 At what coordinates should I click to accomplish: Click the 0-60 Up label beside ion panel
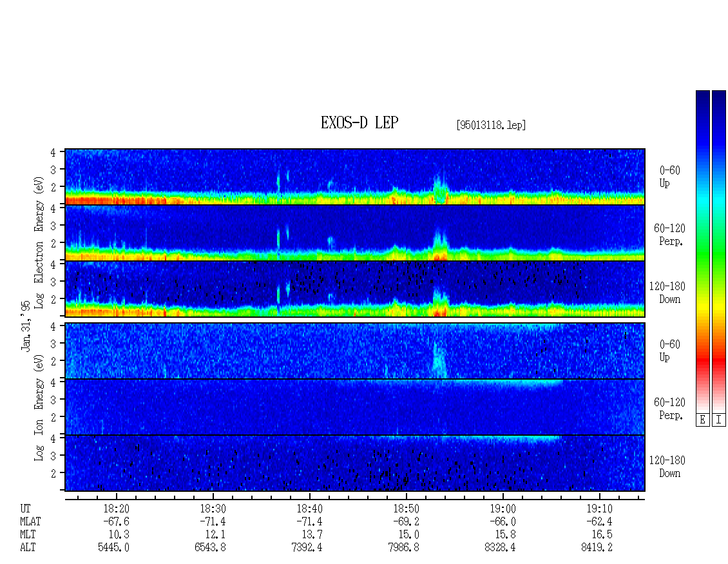[x=669, y=351]
